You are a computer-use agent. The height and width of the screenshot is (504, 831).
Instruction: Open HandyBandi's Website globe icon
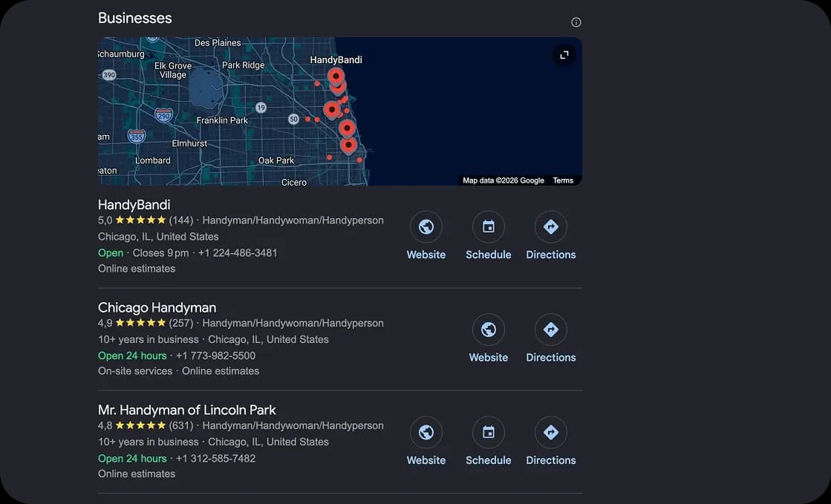click(x=426, y=227)
